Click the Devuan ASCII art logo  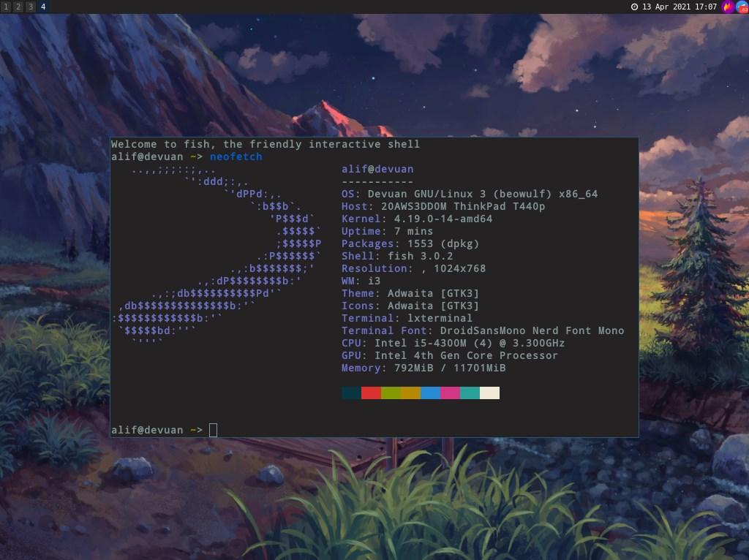pos(217,256)
